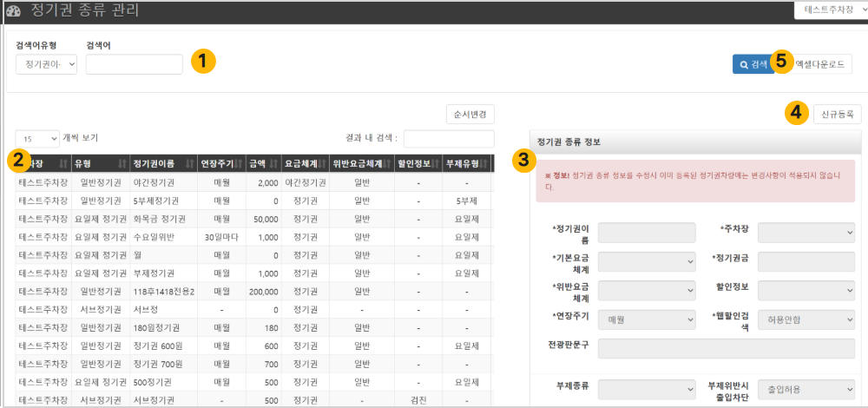This screenshot has width=868, height=408.
Task: Expand the *기본요금체계 dropdown
Action: 647,261
